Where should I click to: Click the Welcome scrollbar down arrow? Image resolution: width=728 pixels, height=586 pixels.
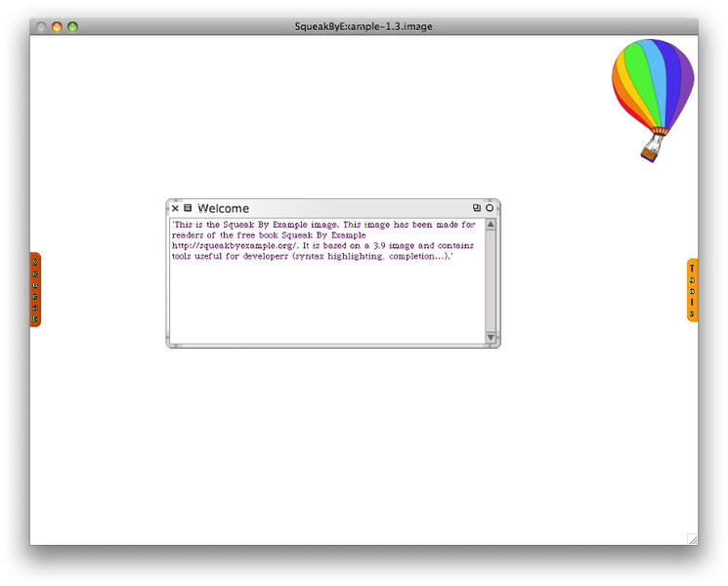click(491, 337)
